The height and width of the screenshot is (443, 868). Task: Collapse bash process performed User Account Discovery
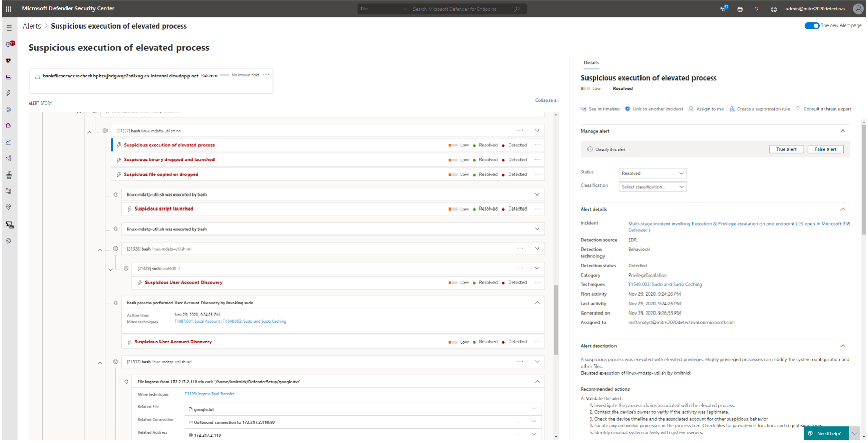pos(537,302)
